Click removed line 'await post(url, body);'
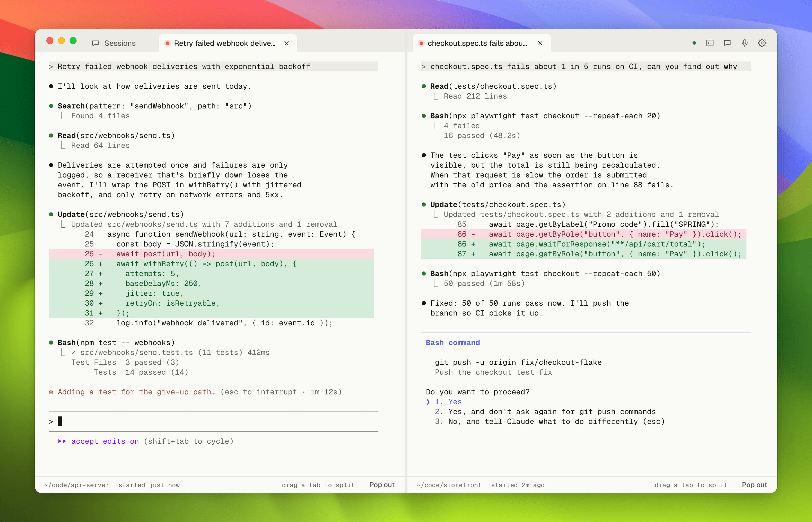The width and height of the screenshot is (812, 522). click(211, 254)
